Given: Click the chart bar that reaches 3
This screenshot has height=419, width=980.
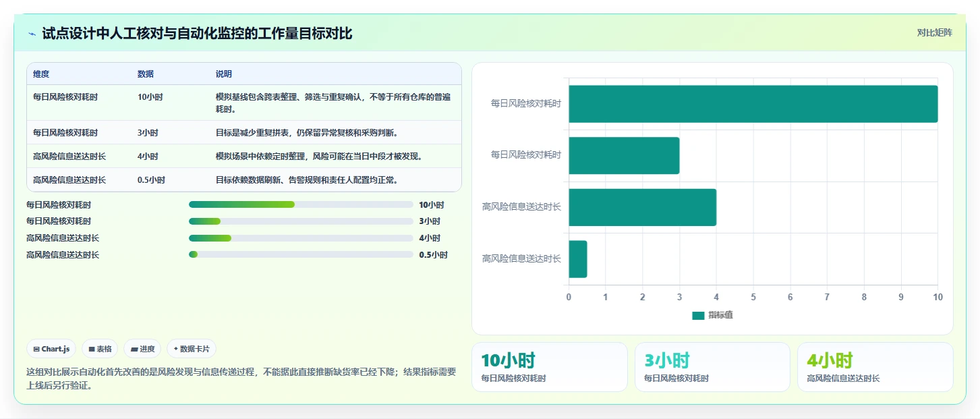Looking at the screenshot, I should [x=624, y=156].
